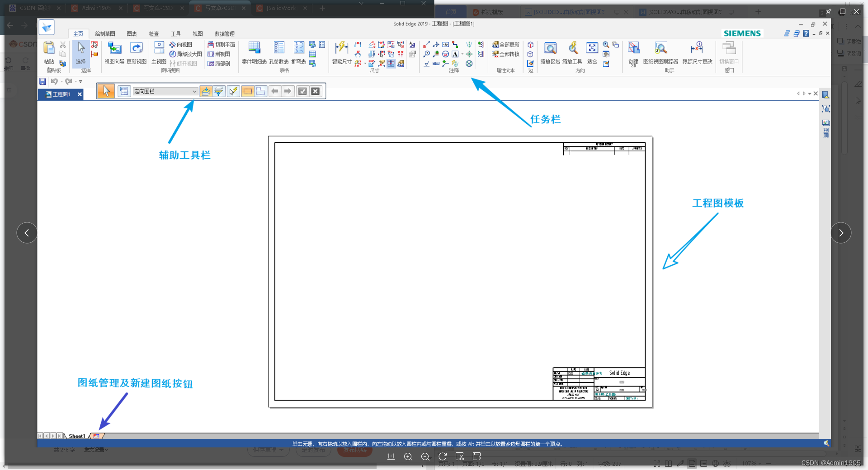Select the Sheet1 sheet tab
Viewport: 868px width, 470px height.
pos(77,436)
